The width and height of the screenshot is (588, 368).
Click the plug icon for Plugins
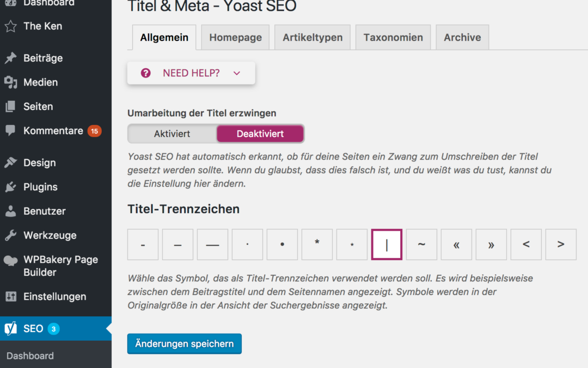point(11,187)
